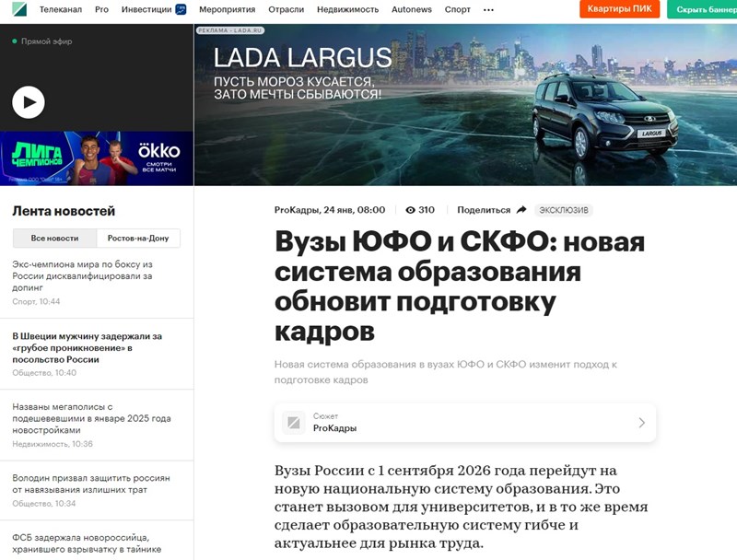Click the Лента новостей heading

coord(64,211)
